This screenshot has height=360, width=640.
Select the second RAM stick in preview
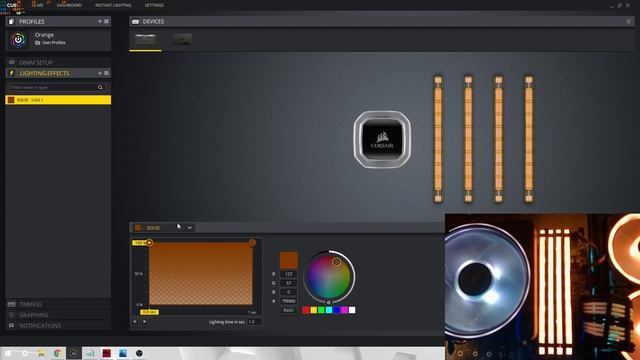[x=468, y=139]
